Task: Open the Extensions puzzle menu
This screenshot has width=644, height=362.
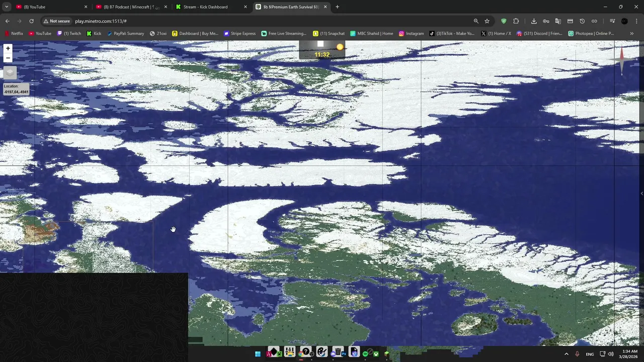Action: click(x=516, y=21)
